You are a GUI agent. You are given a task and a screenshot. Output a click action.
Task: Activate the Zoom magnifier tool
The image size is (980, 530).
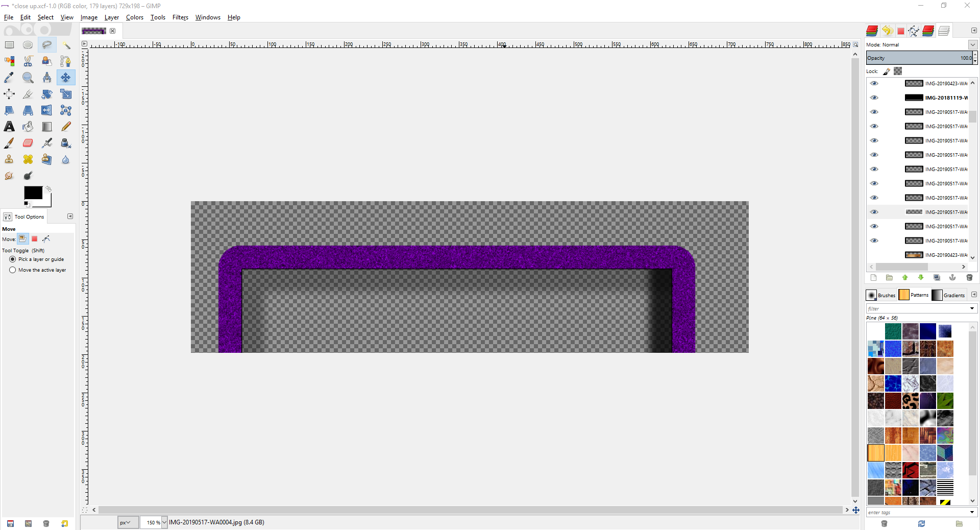28,78
